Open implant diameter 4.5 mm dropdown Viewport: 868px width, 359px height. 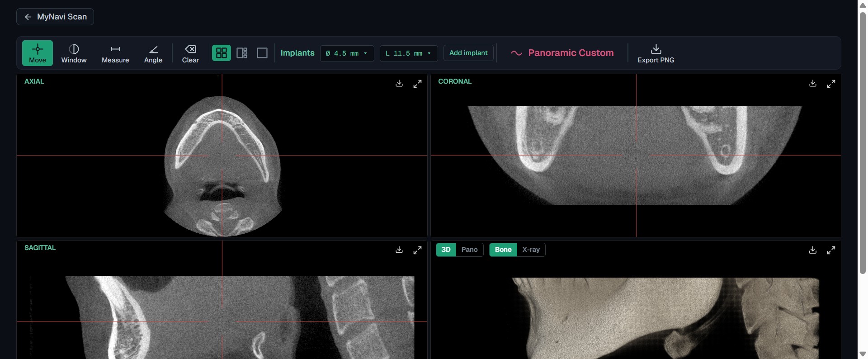pos(347,53)
